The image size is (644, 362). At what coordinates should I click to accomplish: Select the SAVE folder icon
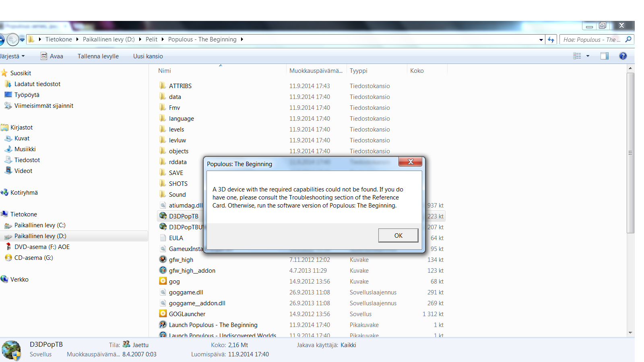point(163,173)
